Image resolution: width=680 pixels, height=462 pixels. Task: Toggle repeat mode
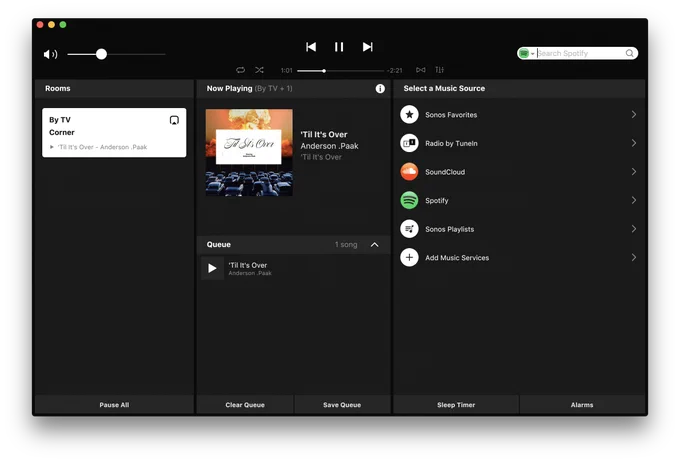click(x=240, y=70)
